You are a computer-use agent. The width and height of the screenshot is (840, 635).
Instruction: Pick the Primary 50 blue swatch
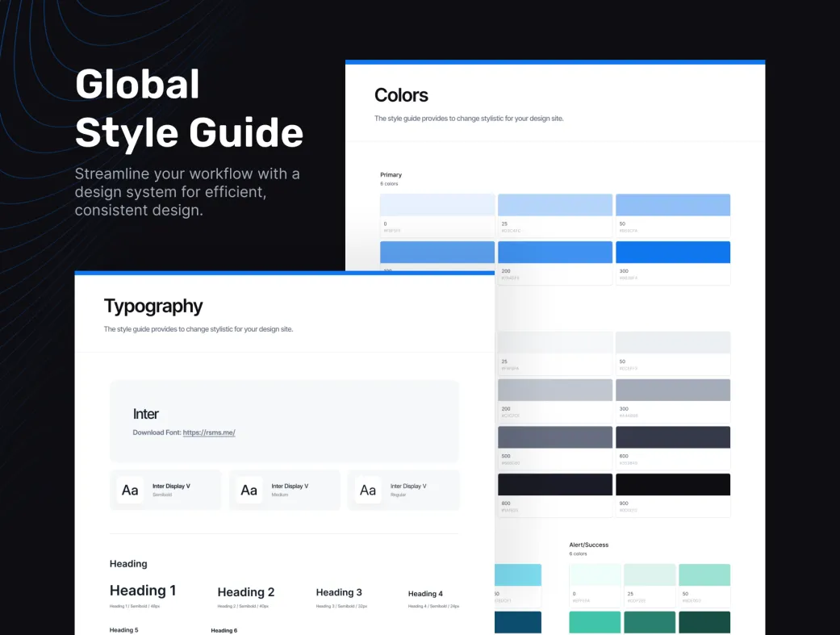pos(673,205)
